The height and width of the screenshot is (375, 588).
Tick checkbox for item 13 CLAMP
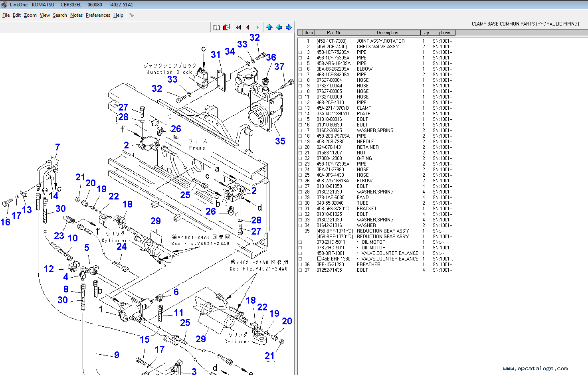(300, 108)
